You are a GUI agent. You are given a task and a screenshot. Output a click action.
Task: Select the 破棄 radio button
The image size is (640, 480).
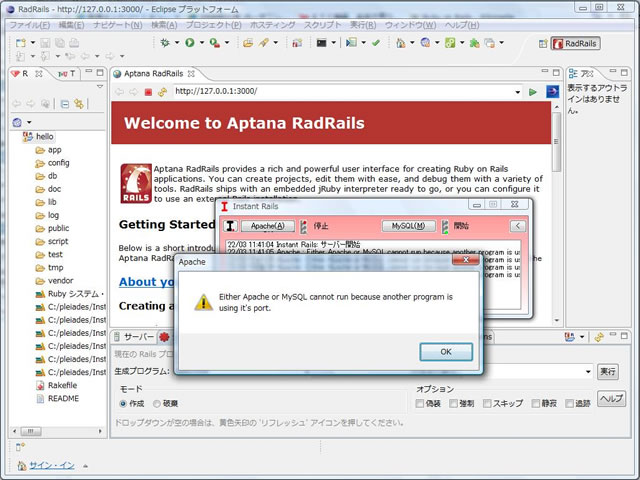pyautogui.click(x=157, y=403)
